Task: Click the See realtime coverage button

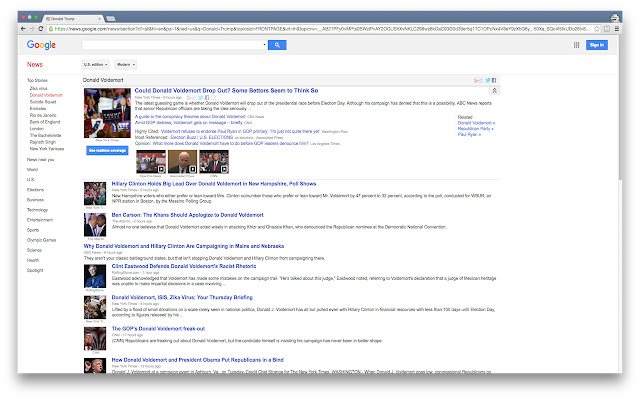Action: (106, 150)
